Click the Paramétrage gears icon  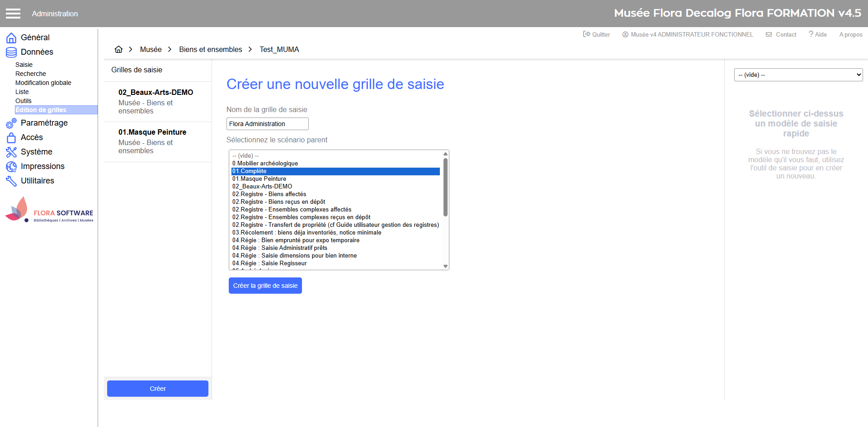11,123
